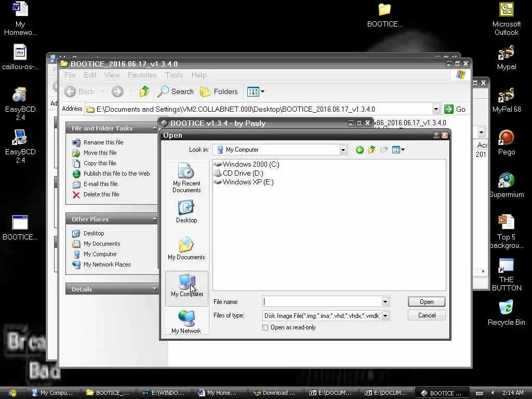Screen dimensions: 532x399
Task: Collapse File and Folder Tasks panel
Action: 154,128
